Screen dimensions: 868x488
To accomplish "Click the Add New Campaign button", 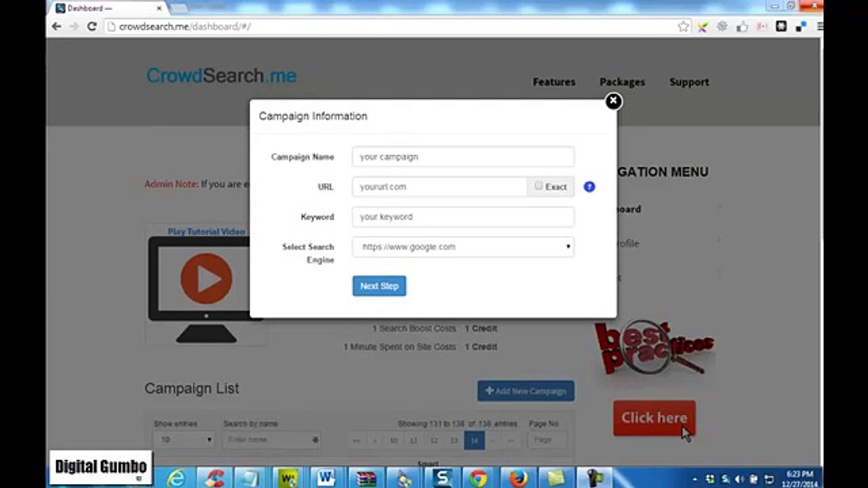I will pyautogui.click(x=526, y=391).
